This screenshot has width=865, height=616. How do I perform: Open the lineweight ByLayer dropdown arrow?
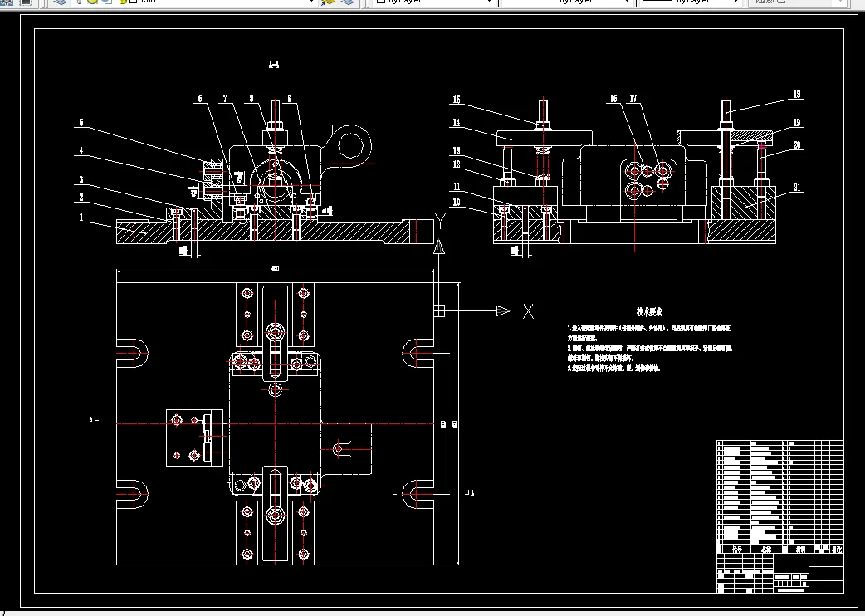[735, 2]
